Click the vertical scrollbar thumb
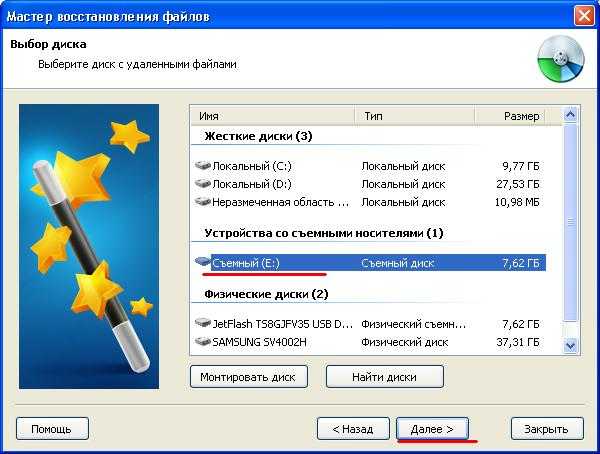The height and width of the screenshot is (454, 600). (x=570, y=222)
